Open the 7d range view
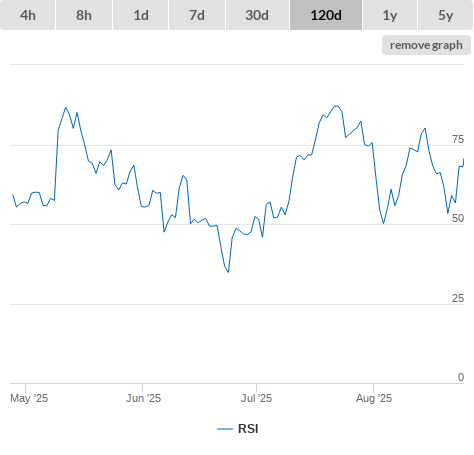This screenshot has width=474, height=455. (x=197, y=15)
